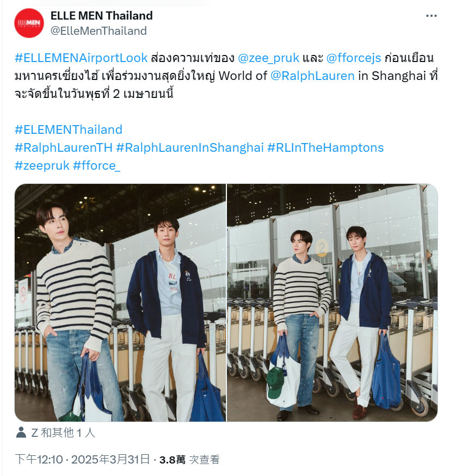Click the #RLInTheHamptons hashtag
Image resolution: width=449 pixels, height=476 pixels.
coord(325,147)
